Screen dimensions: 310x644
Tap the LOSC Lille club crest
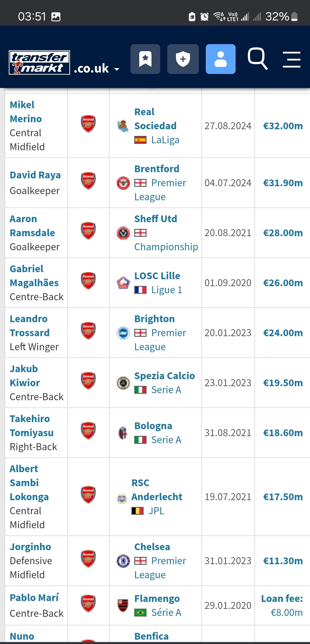(x=123, y=283)
